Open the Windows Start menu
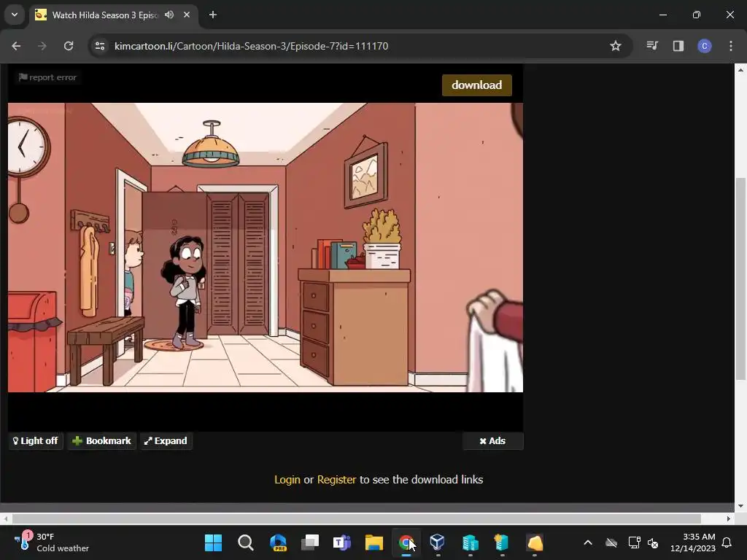The height and width of the screenshot is (560, 747). coord(214,542)
